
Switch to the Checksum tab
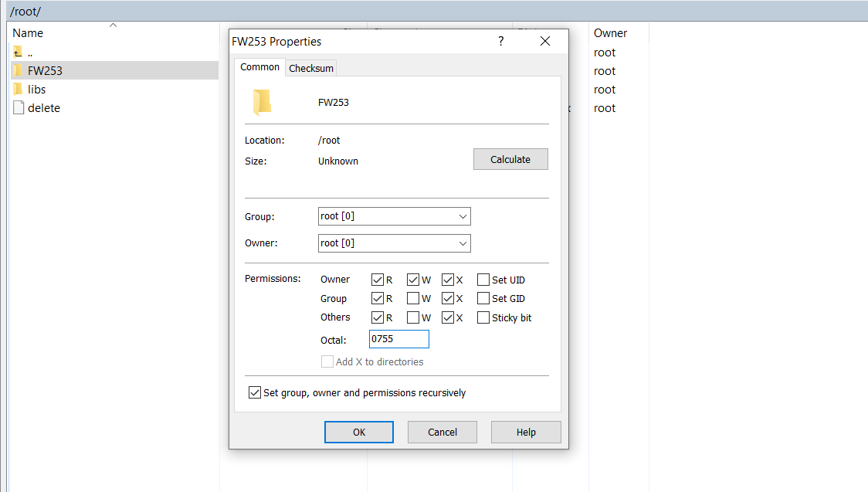pyautogui.click(x=311, y=68)
